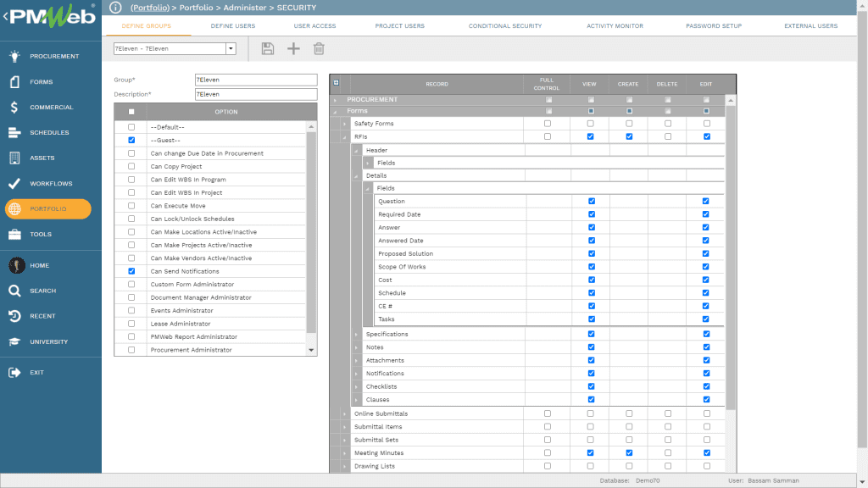Viewport: 868px width, 488px height.
Task: Open Password Setup tab
Action: point(714,26)
